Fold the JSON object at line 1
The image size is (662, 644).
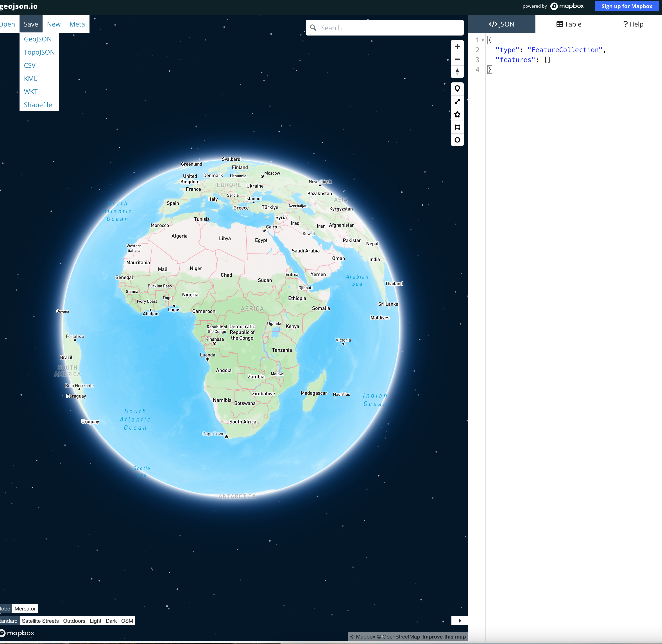pos(483,40)
